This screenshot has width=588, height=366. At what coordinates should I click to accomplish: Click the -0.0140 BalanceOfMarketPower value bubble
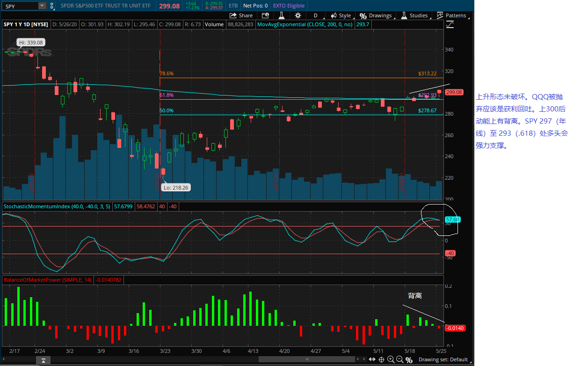point(454,328)
